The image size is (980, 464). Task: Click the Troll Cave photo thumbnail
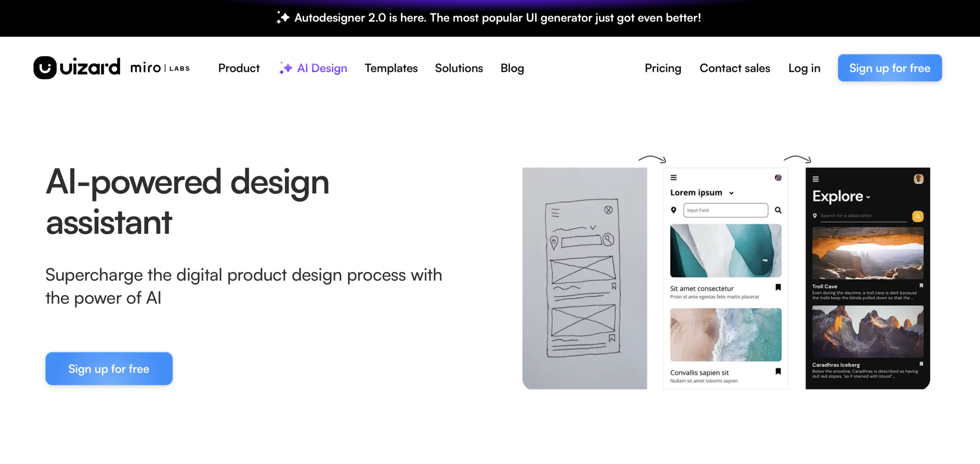[x=868, y=253]
